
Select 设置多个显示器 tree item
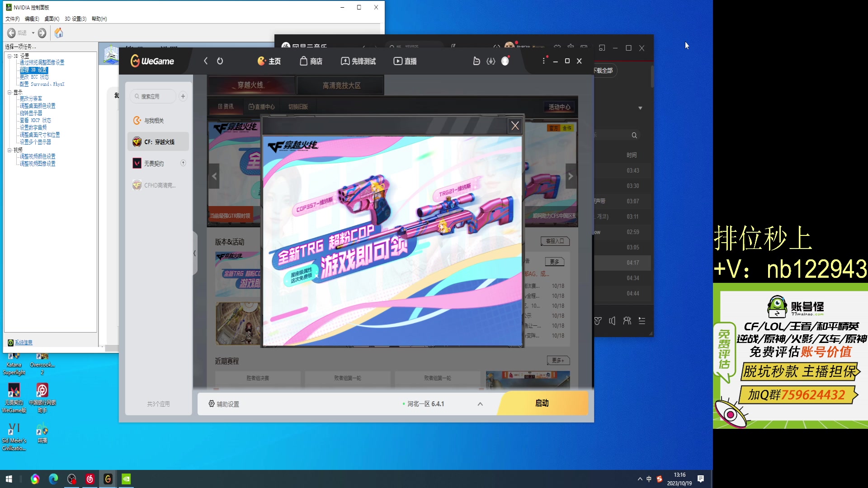(x=35, y=142)
